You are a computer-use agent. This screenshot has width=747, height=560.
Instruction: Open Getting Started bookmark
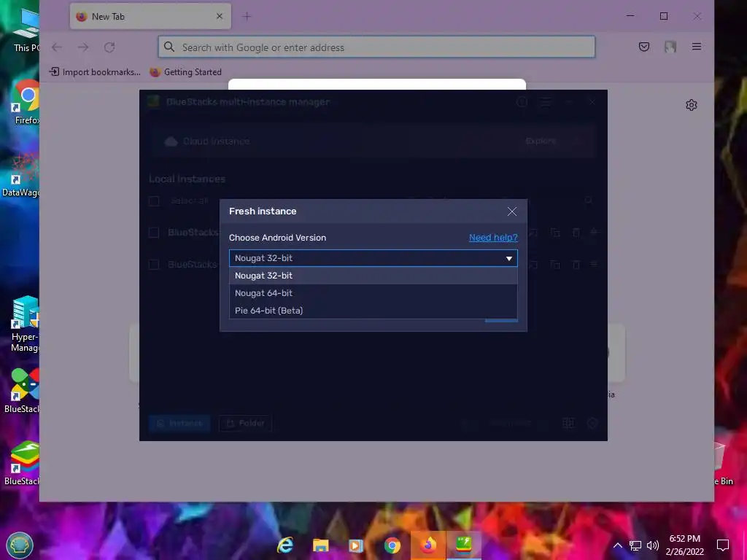pyautogui.click(x=185, y=72)
